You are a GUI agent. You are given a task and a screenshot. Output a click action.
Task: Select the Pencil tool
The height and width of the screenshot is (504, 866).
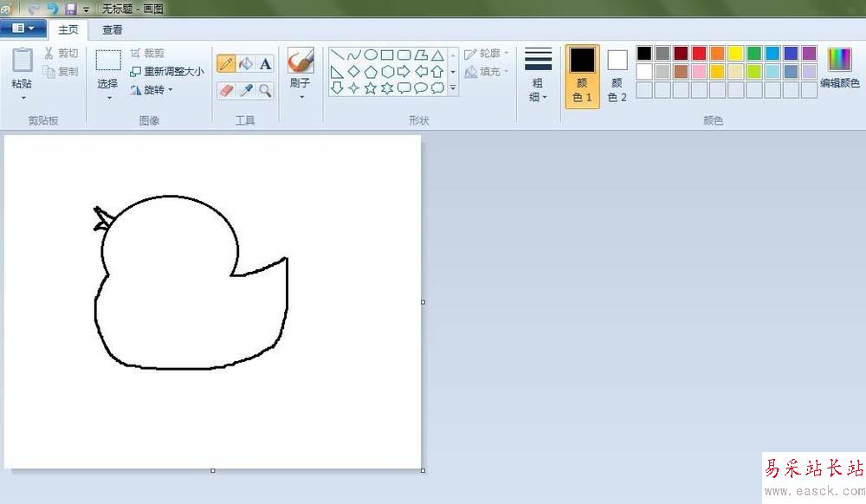point(226,63)
